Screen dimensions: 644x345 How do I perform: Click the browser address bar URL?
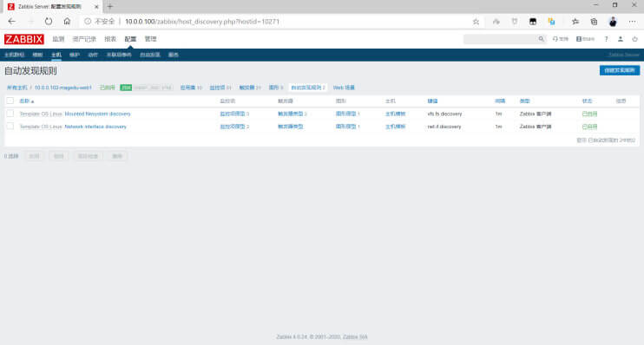click(202, 22)
